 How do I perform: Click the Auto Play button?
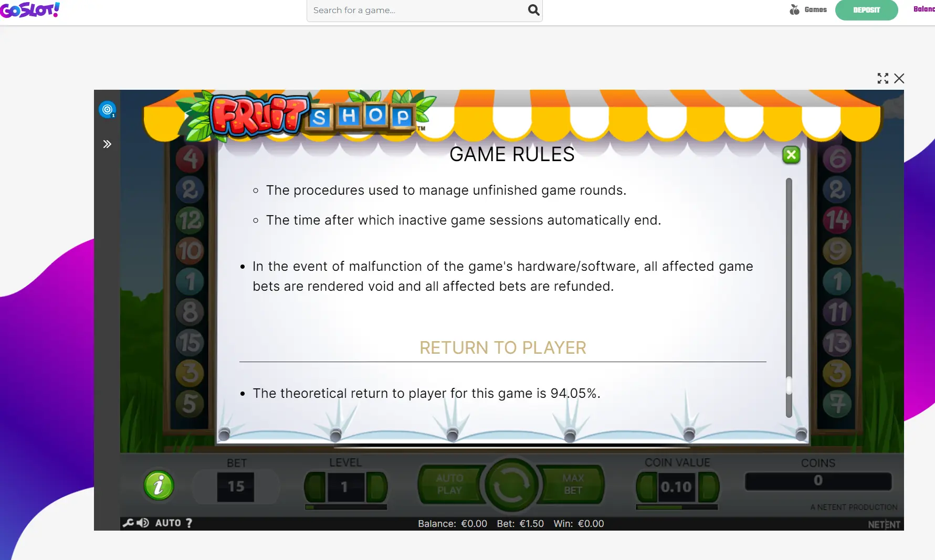pos(449,484)
